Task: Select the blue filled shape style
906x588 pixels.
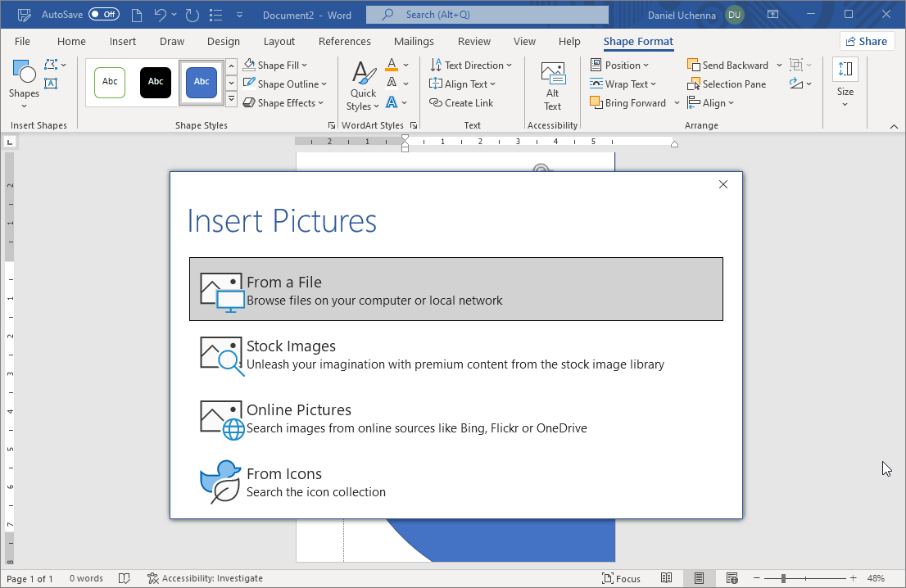Action: pyautogui.click(x=202, y=82)
